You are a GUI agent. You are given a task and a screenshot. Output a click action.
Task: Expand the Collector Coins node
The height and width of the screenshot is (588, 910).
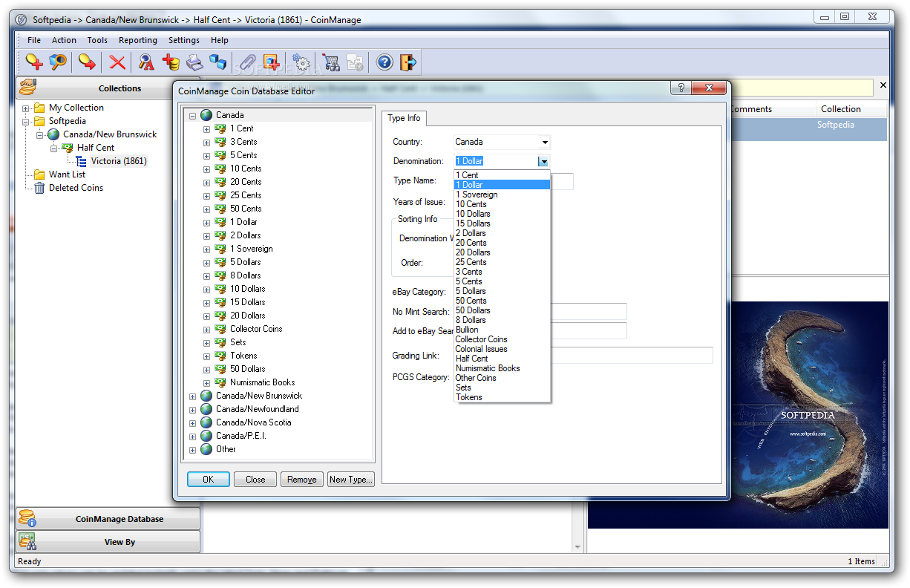[206, 329]
